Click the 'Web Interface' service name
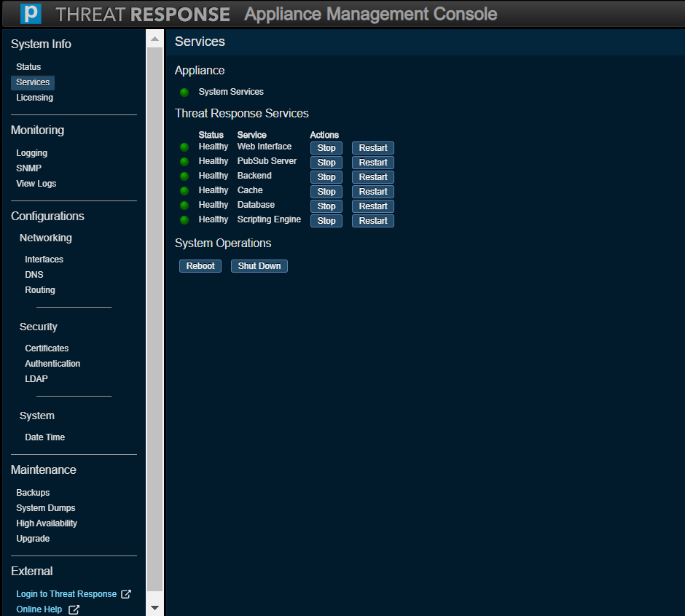This screenshot has height=616, width=685. [x=265, y=147]
